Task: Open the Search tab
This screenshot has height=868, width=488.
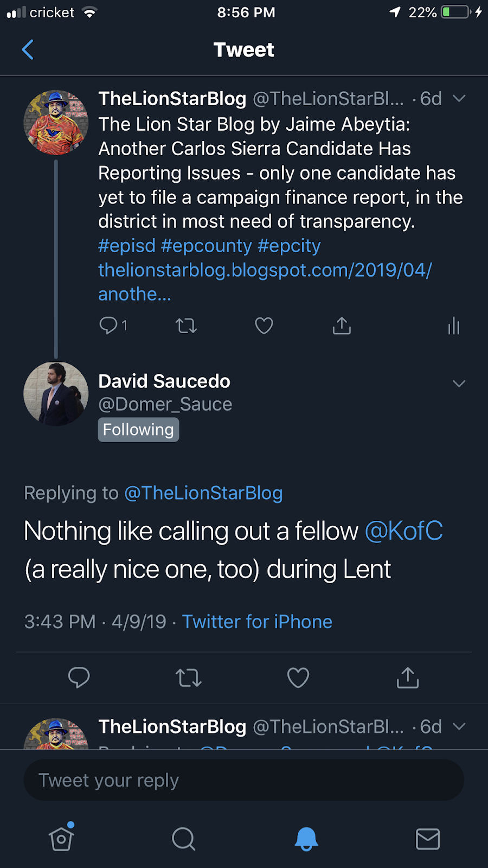Action: click(x=183, y=839)
